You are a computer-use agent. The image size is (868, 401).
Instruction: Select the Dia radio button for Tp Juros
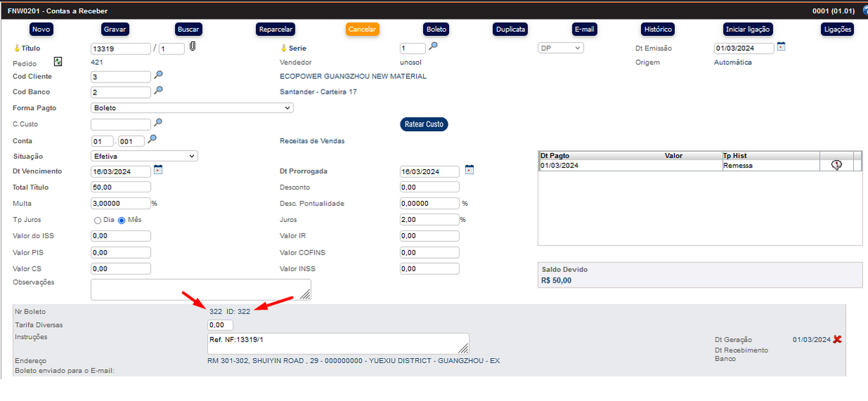tap(98, 220)
